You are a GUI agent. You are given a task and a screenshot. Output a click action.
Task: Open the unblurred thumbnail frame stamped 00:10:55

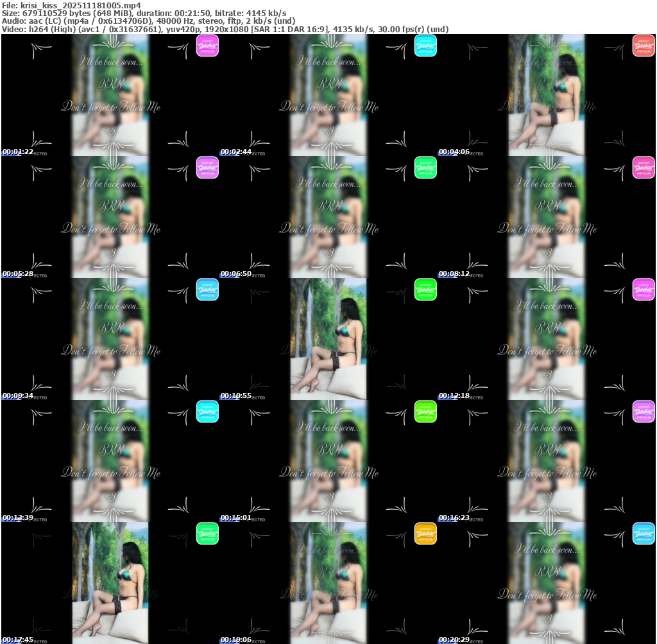tap(328, 339)
